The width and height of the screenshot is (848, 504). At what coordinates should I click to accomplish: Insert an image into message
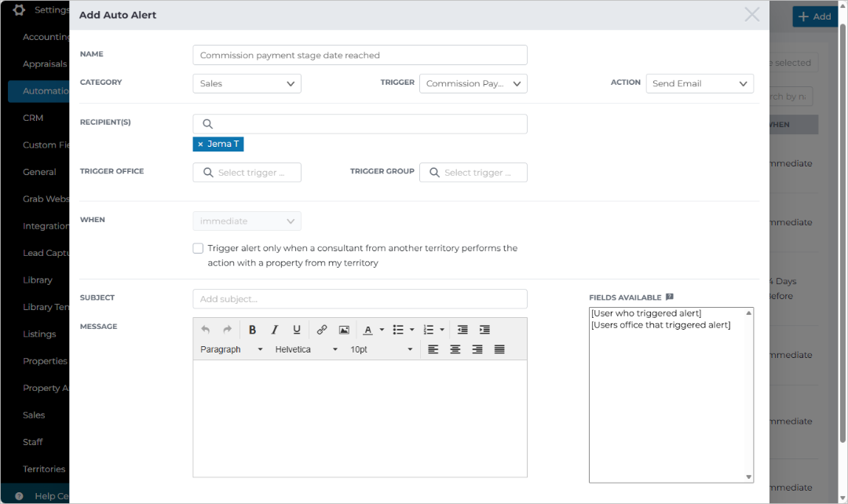point(344,330)
